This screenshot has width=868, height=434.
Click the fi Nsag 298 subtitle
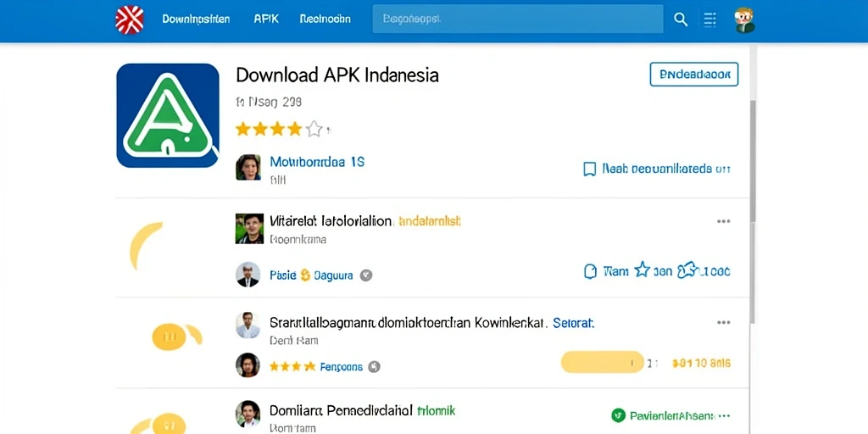(269, 103)
